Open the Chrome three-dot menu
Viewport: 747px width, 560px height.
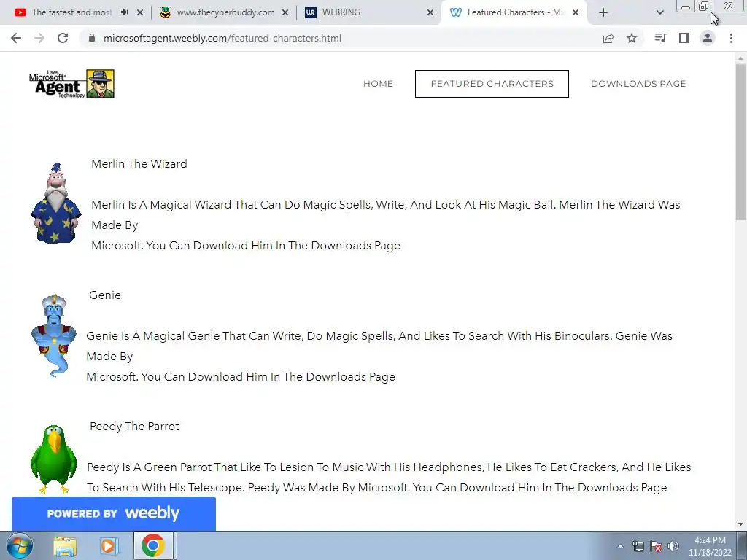pyautogui.click(x=731, y=38)
